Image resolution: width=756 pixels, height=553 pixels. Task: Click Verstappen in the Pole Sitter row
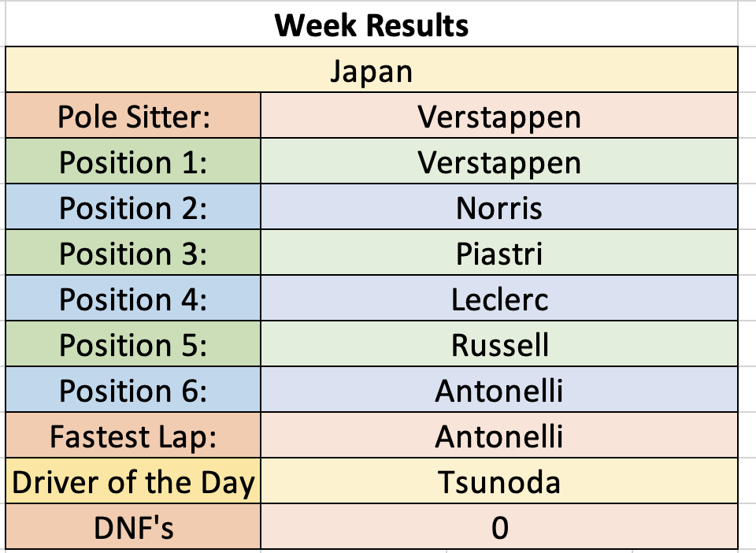[x=499, y=115]
